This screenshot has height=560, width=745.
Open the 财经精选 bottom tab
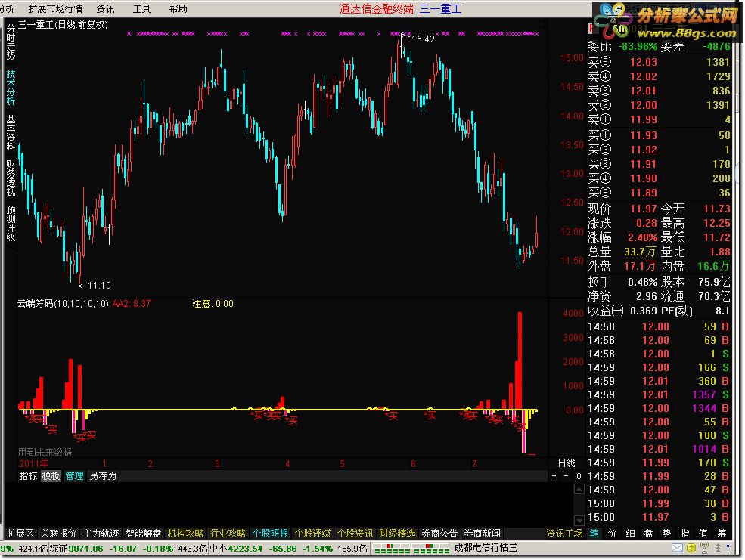pyautogui.click(x=397, y=534)
